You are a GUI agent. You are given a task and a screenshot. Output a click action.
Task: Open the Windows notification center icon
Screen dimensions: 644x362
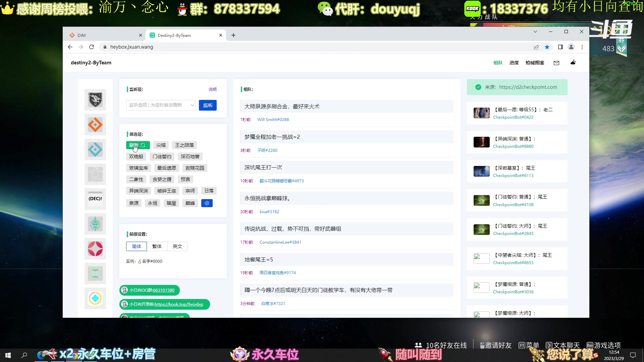633,355
